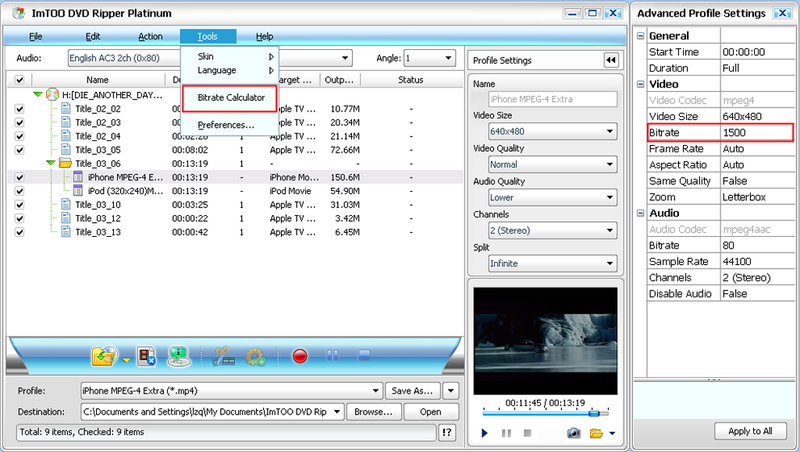
Task: Collapse the Audio section in Advanced Settings
Action: coord(640,213)
